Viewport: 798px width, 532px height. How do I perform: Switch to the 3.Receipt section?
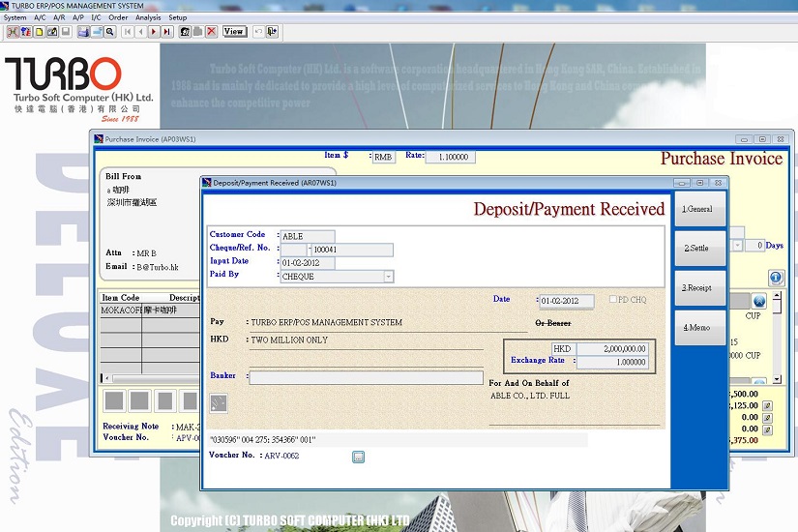point(700,287)
